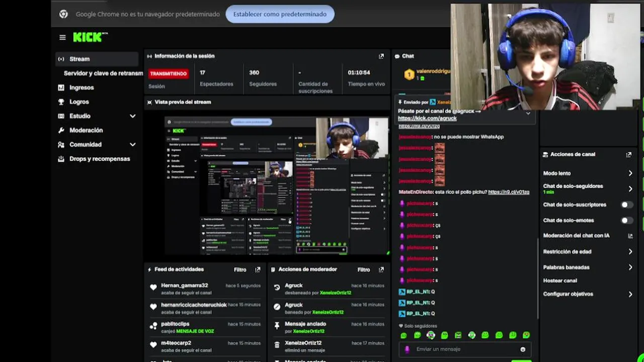This screenshot has height=362, width=644.
Task: Toggle Chat de solo-emotes switch
Action: pyautogui.click(x=627, y=220)
